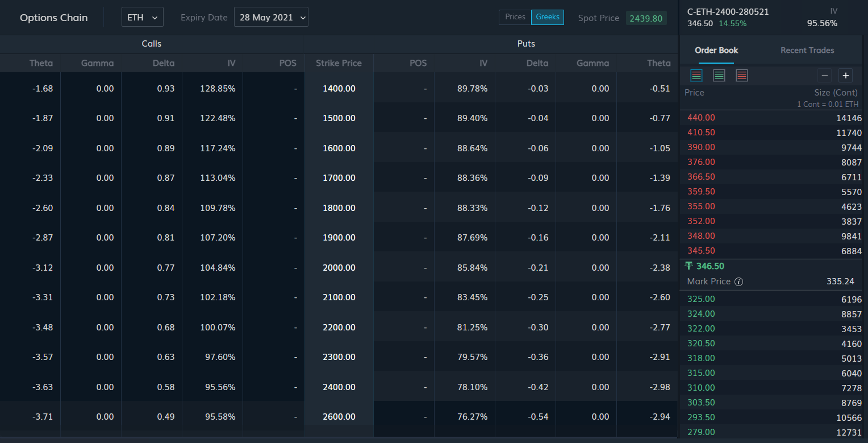Show only asks in the order book

tap(742, 74)
